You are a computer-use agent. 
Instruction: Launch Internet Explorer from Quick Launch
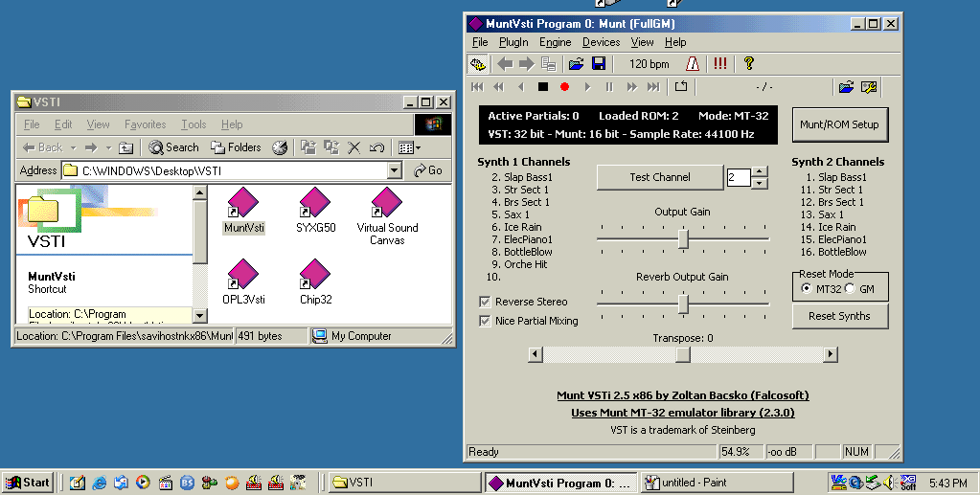100,483
